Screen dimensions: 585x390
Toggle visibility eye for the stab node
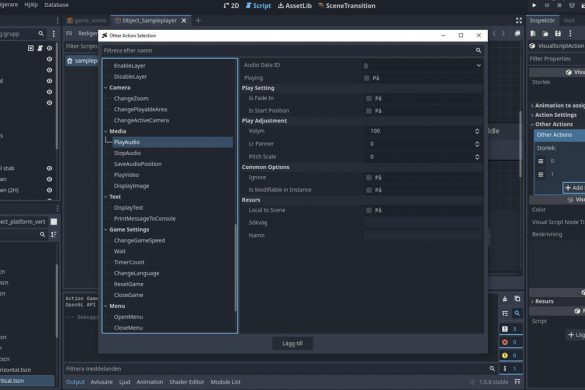click(49, 168)
